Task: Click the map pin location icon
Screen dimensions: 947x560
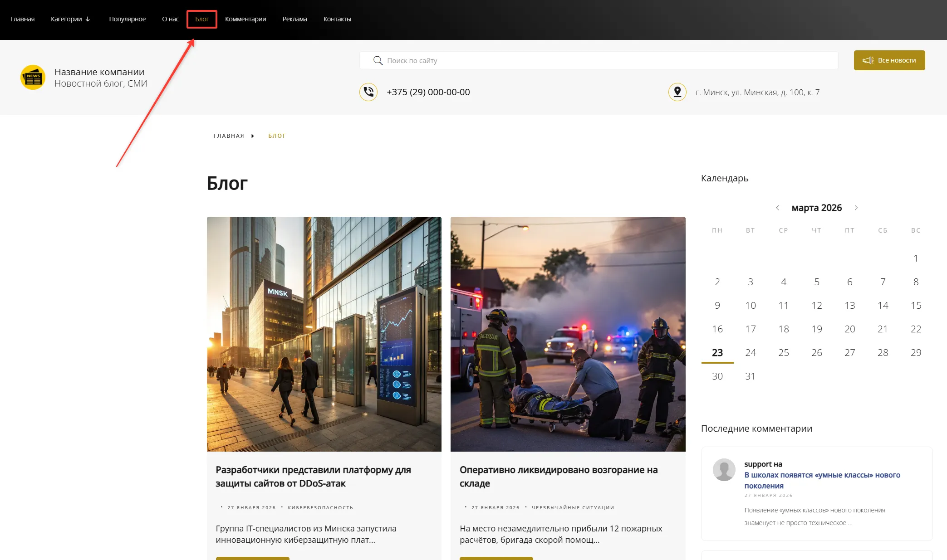Action: (677, 92)
